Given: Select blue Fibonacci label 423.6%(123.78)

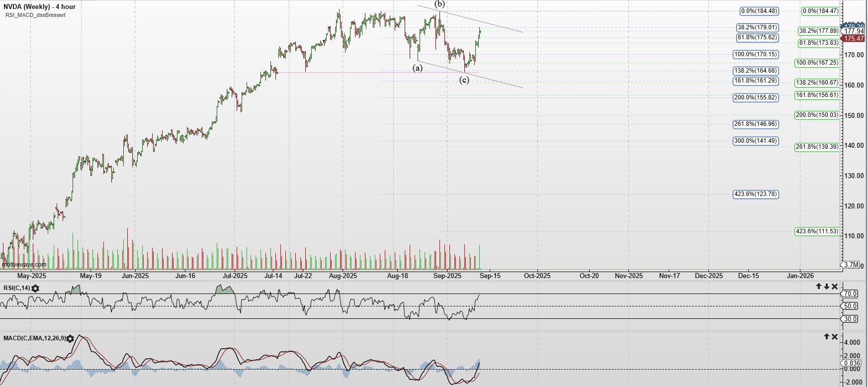Looking at the screenshot, I should [x=756, y=194].
